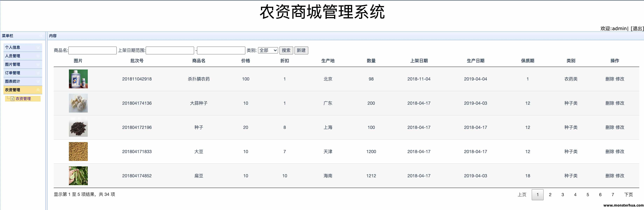
Task: Open the 大蒜种子 garlic thumbnail
Action: click(78, 103)
